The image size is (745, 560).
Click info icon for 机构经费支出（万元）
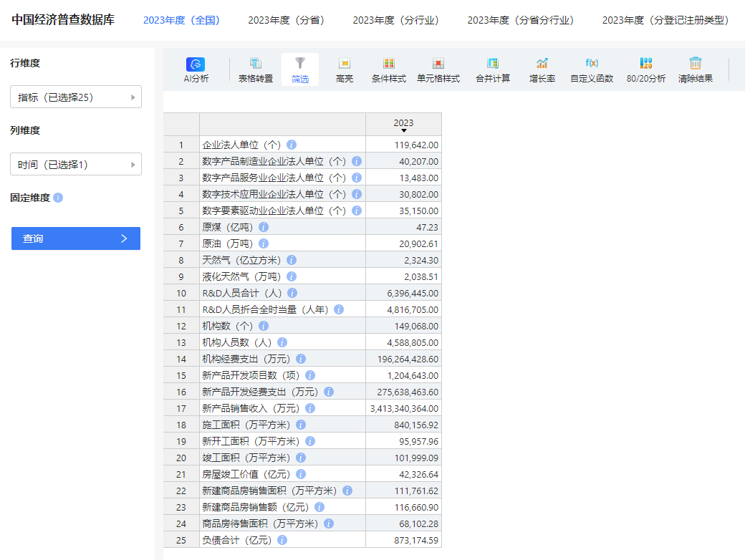(301, 359)
